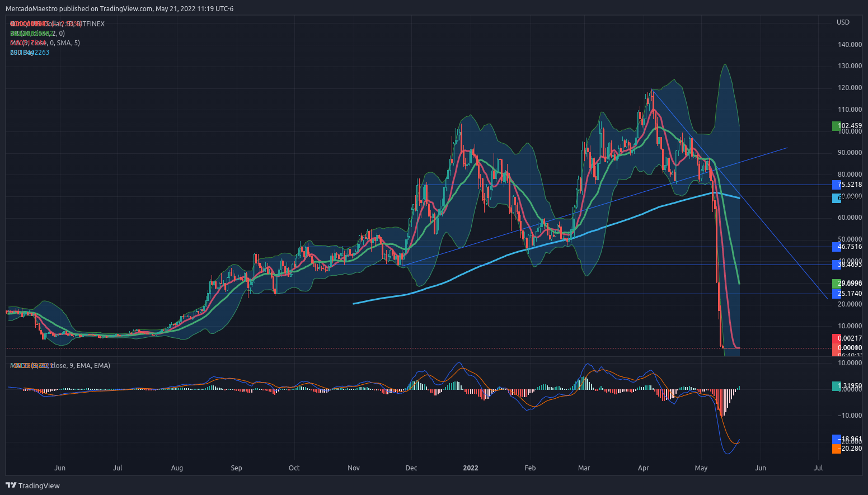
Task: Click the 120.000 price axis label
Action: [850, 88]
